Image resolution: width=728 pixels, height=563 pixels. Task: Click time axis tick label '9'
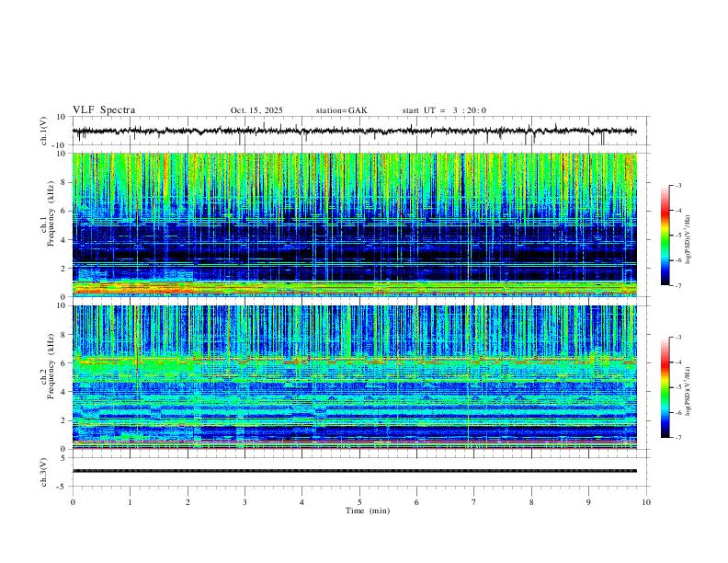tap(588, 502)
